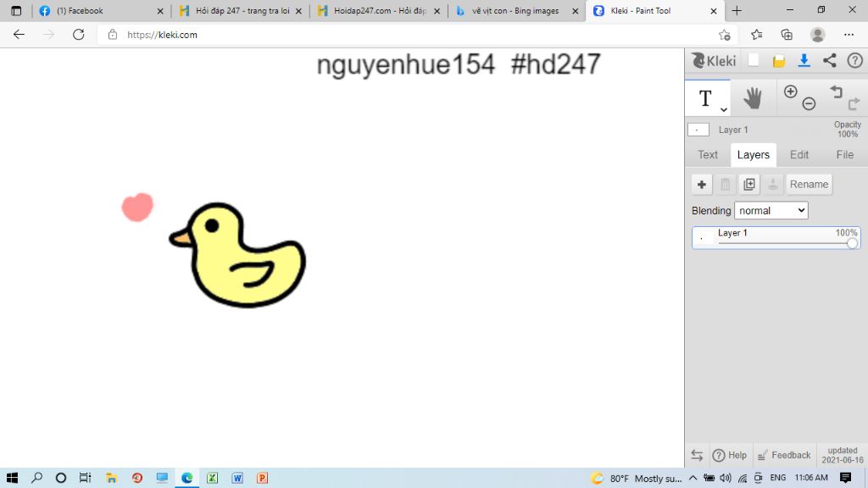Open the volume control in tray

726,478
